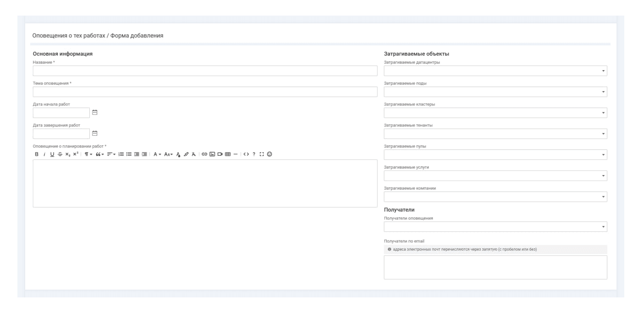
Task: Click the Название input field
Action: click(x=205, y=71)
